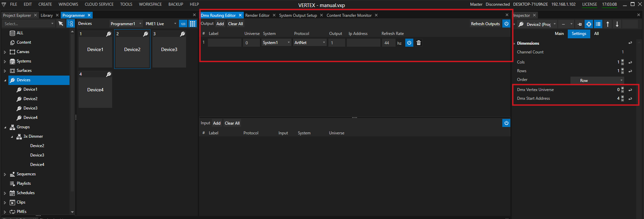Open the Programmer1 dropdown
The height and width of the screenshot is (219, 644).
click(126, 24)
